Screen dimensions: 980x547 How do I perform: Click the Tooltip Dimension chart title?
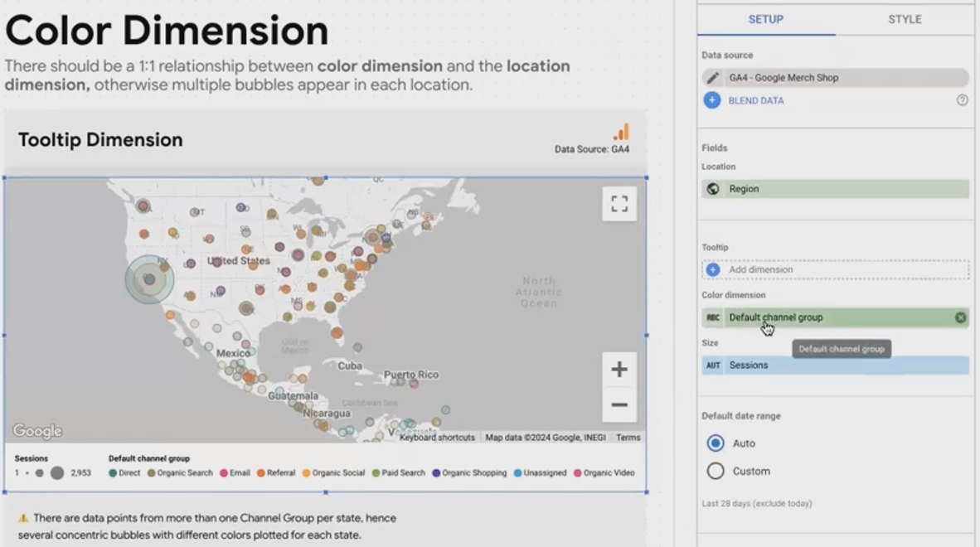100,140
